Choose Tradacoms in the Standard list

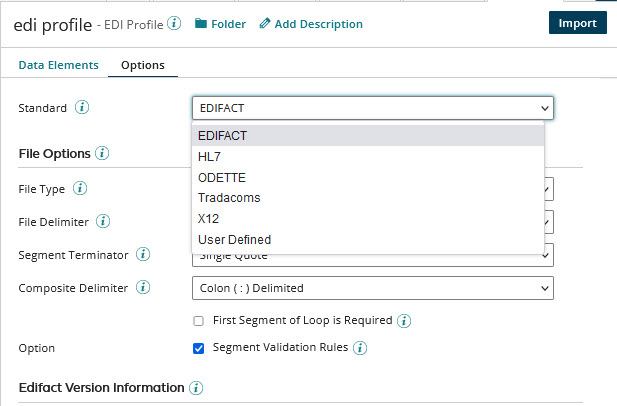point(368,198)
